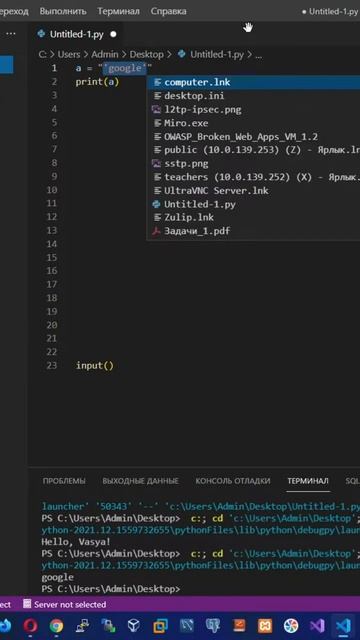The image size is (360, 640).
Task: Switch to the ВЫХОДНЫЕ ДАННЫЕ panel tab
Action: click(x=140, y=481)
